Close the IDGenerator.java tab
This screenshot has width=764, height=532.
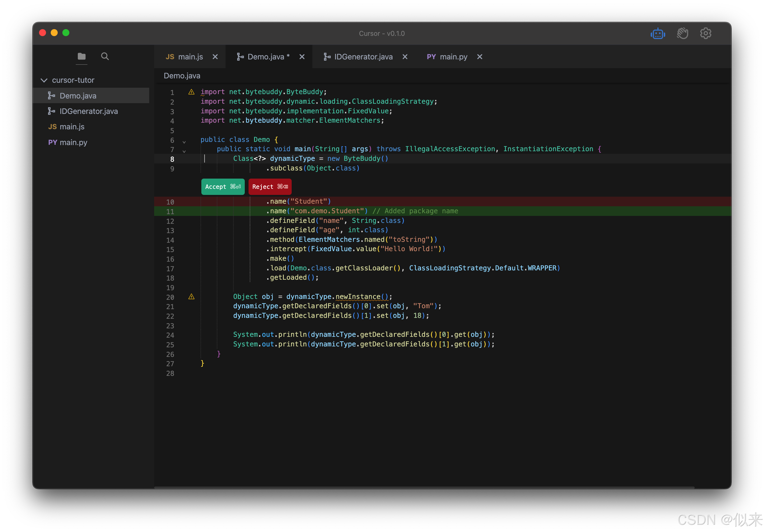point(405,57)
